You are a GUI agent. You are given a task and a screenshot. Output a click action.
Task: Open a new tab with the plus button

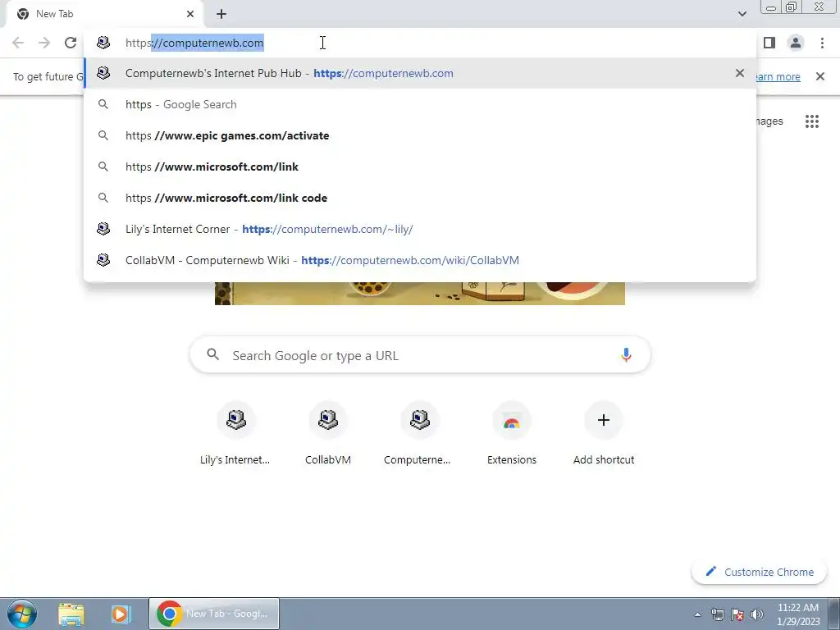point(221,14)
